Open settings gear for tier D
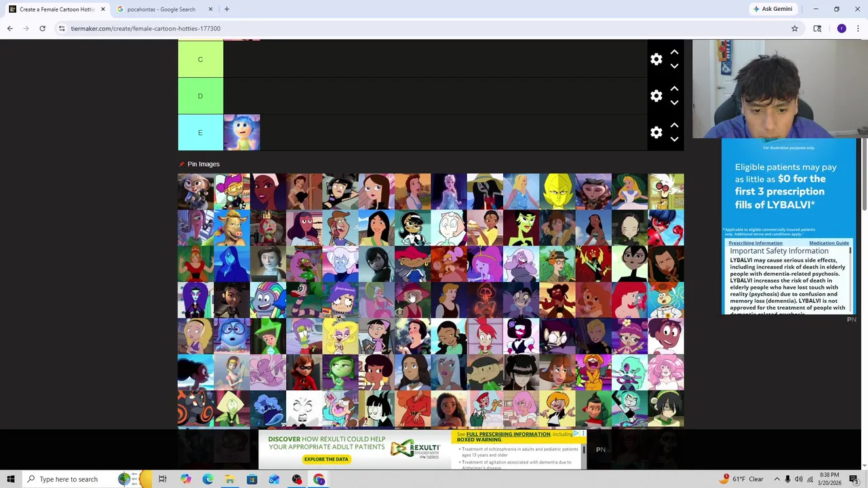This screenshot has width=868, height=488. (x=656, y=96)
